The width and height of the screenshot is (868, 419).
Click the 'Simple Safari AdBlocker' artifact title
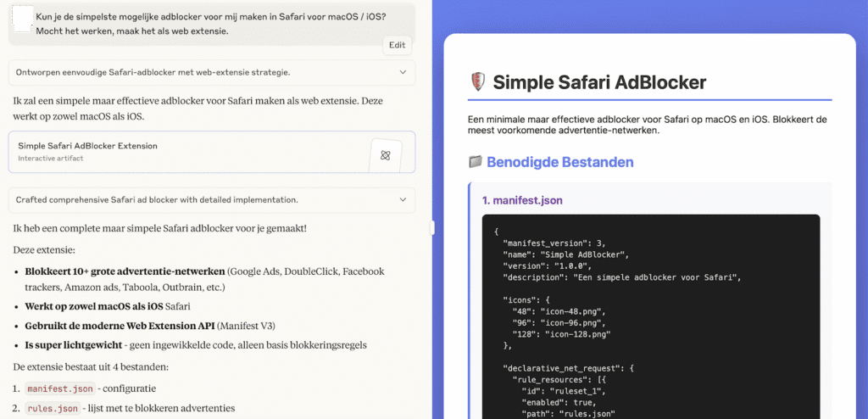tap(599, 82)
